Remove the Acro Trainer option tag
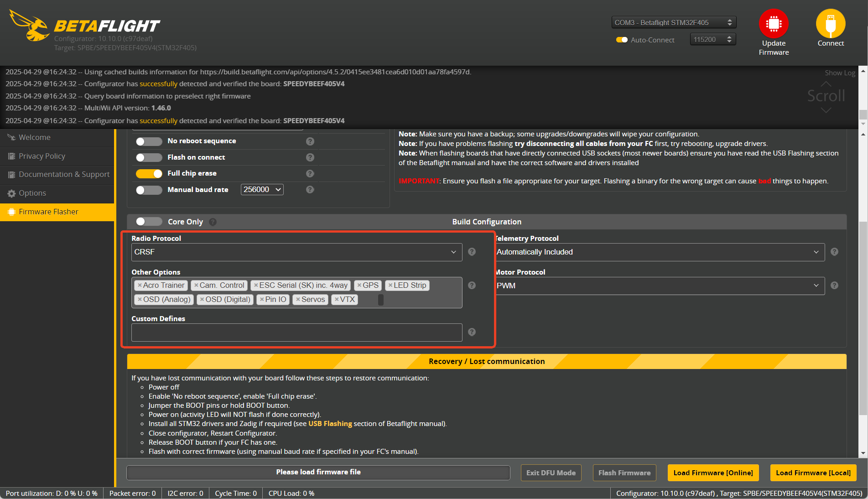868x499 pixels. point(140,285)
